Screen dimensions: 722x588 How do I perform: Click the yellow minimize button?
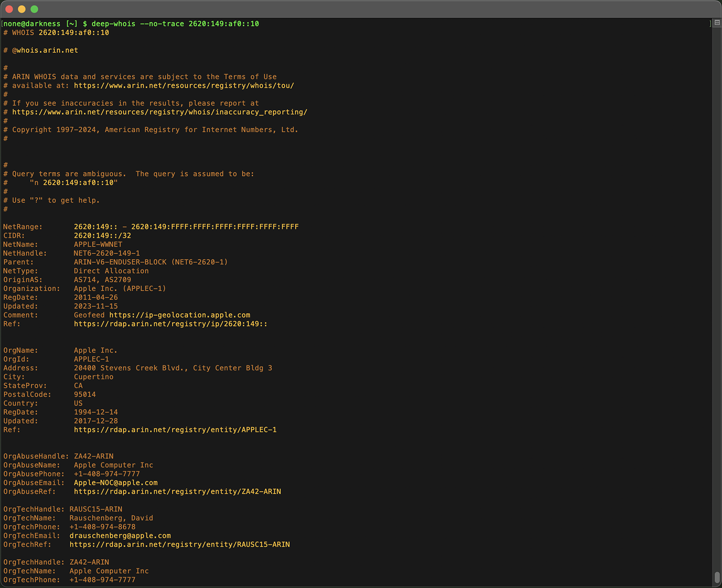coord(20,9)
